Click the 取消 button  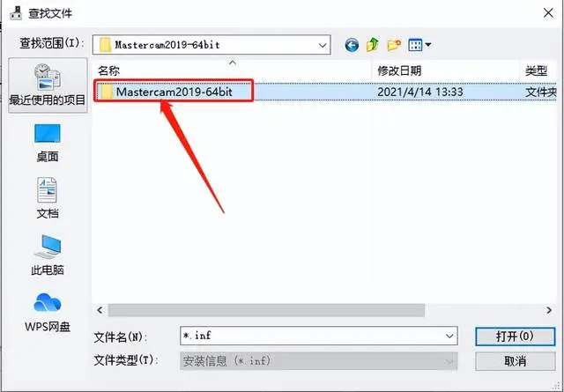pyautogui.click(x=515, y=361)
